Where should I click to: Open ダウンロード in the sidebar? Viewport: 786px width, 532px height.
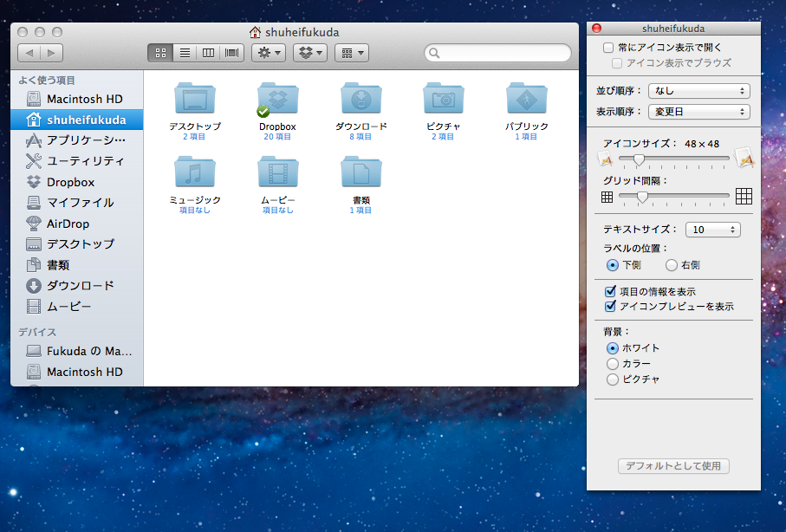pos(77,286)
